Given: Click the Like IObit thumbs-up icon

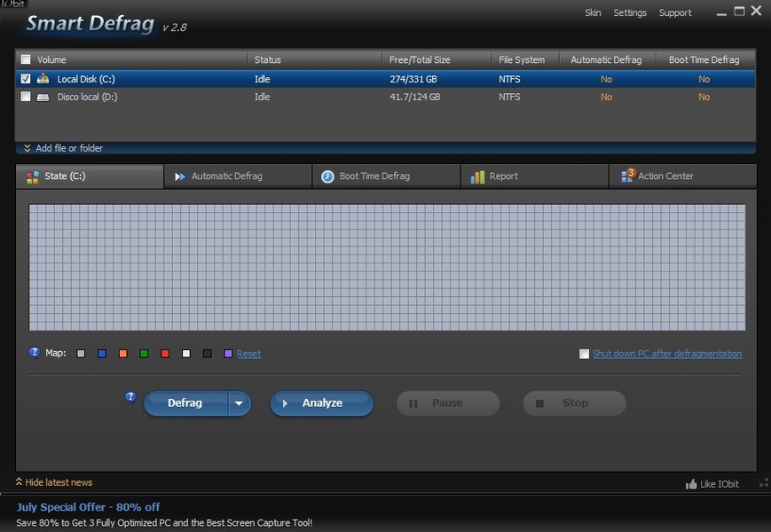Looking at the screenshot, I should click(691, 484).
